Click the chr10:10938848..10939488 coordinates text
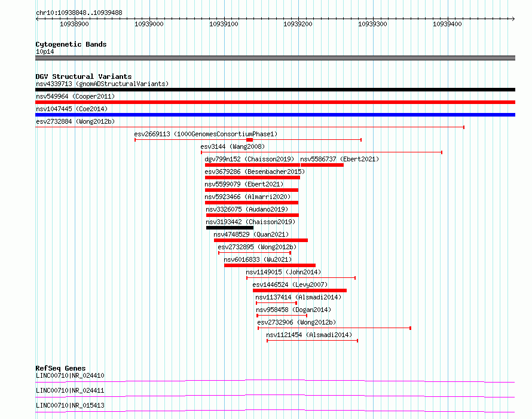This screenshot has width=532, height=419. click(79, 13)
